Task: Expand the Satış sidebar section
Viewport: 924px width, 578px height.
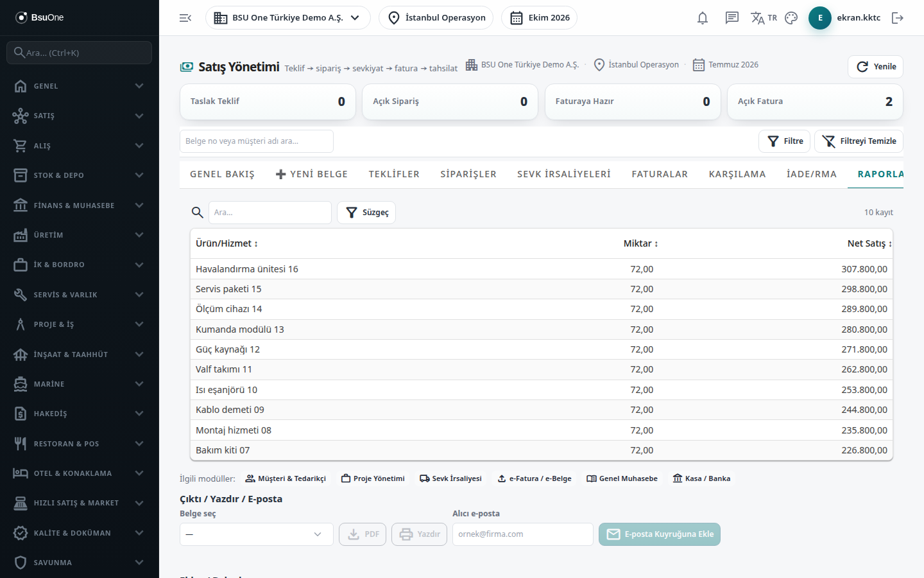Action: pyautogui.click(x=80, y=116)
